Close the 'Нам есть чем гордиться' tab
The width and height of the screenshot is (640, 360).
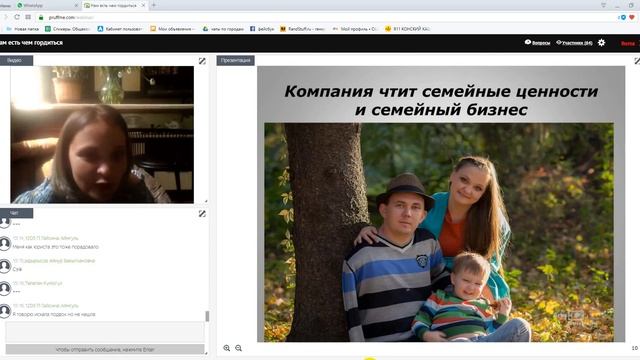pos(143,5)
